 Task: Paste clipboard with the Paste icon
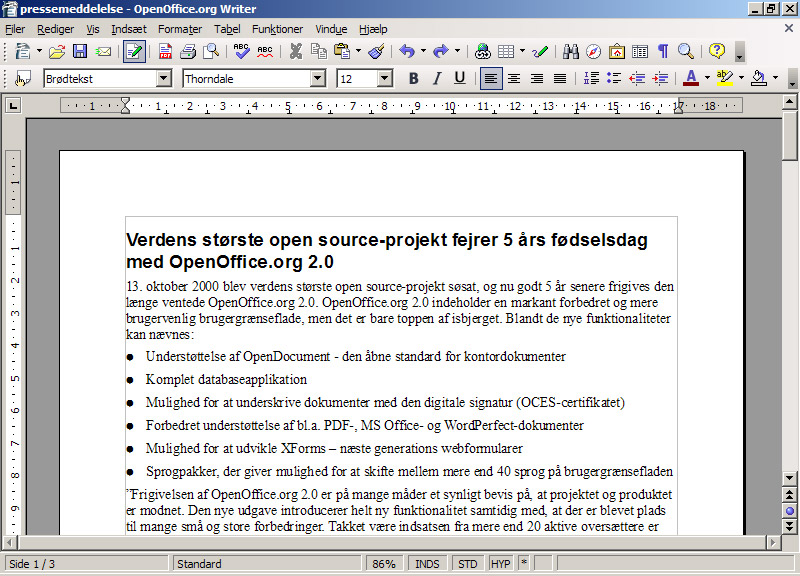click(342, 52)
